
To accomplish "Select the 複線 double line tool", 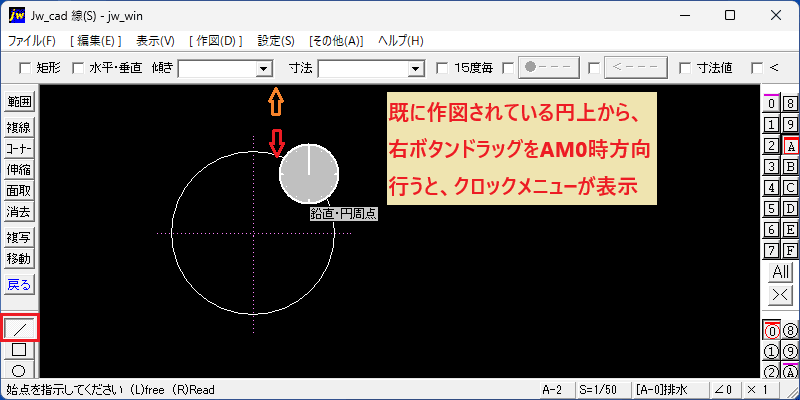I will click(x=19, y=128).
